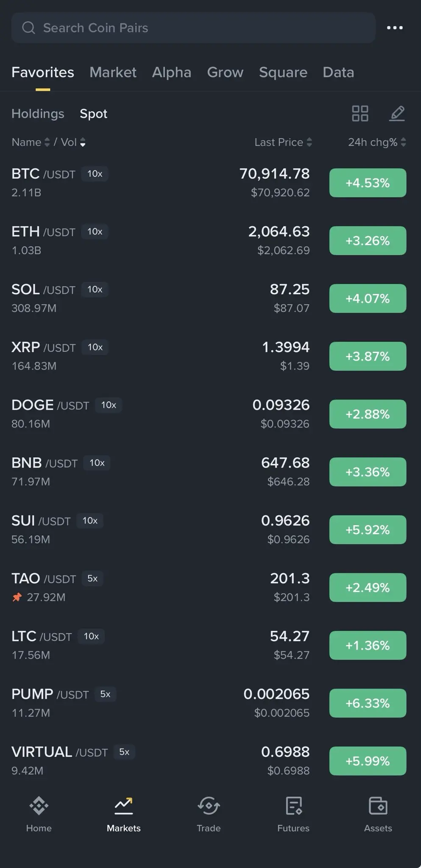Tap the edit favorites pencil icon
Image resolution: width=421 pixels, height=868 pixels.
click(397, 114)
